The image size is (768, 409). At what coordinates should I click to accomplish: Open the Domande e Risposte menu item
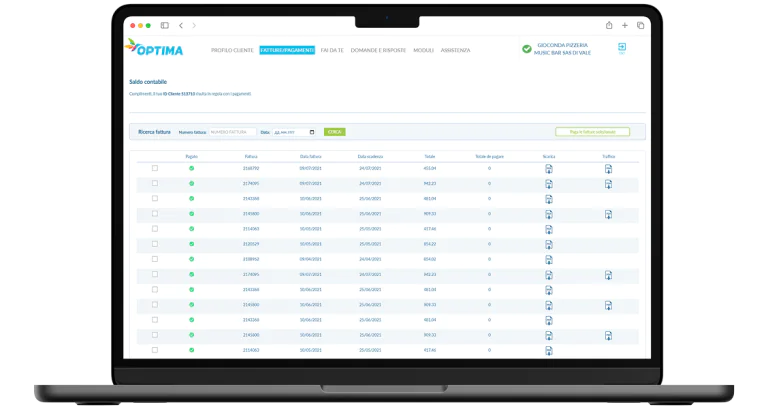pyautogui.click(x=378, y=50)
